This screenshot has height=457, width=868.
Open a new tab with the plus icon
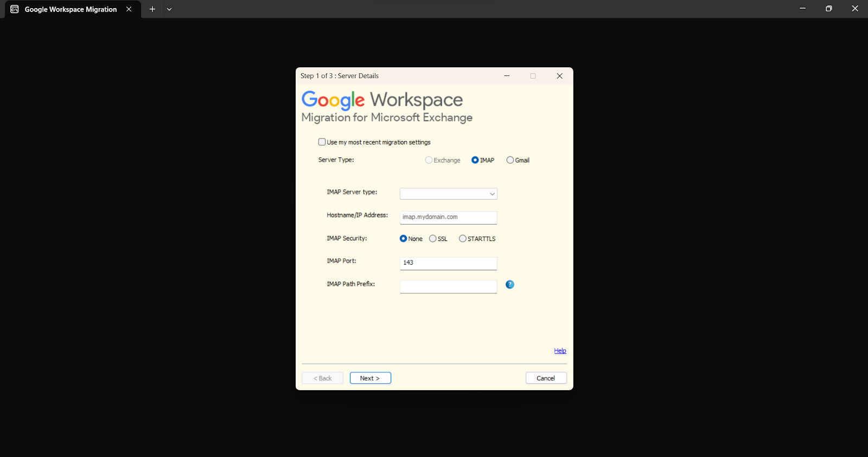coord(152,9)
